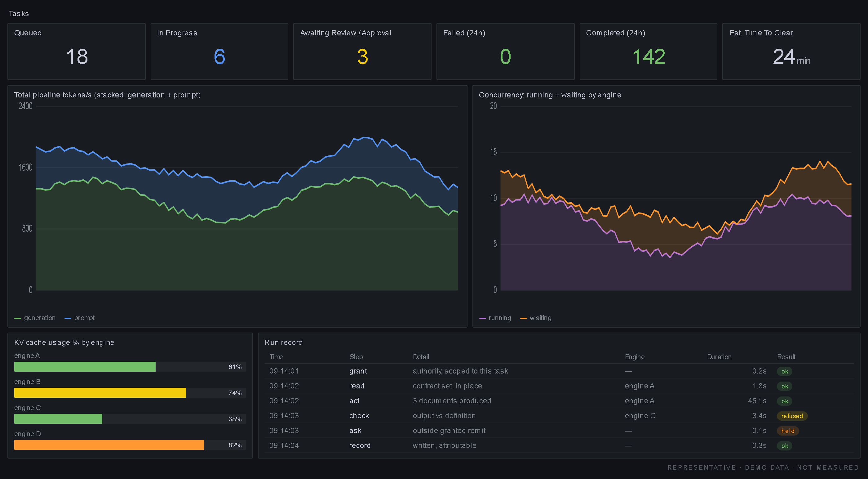Select the 09:14:01 time cell

pyautogui.click(x=284, y=371)
